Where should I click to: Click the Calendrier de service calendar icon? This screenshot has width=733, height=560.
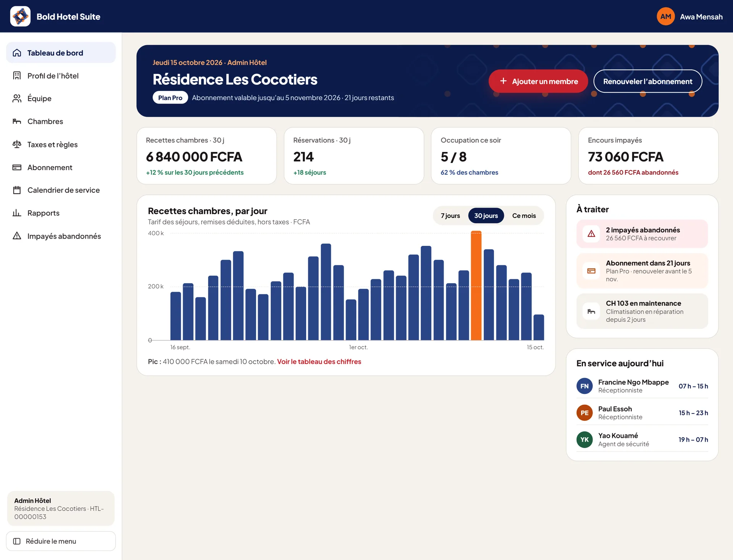(17, 190)
